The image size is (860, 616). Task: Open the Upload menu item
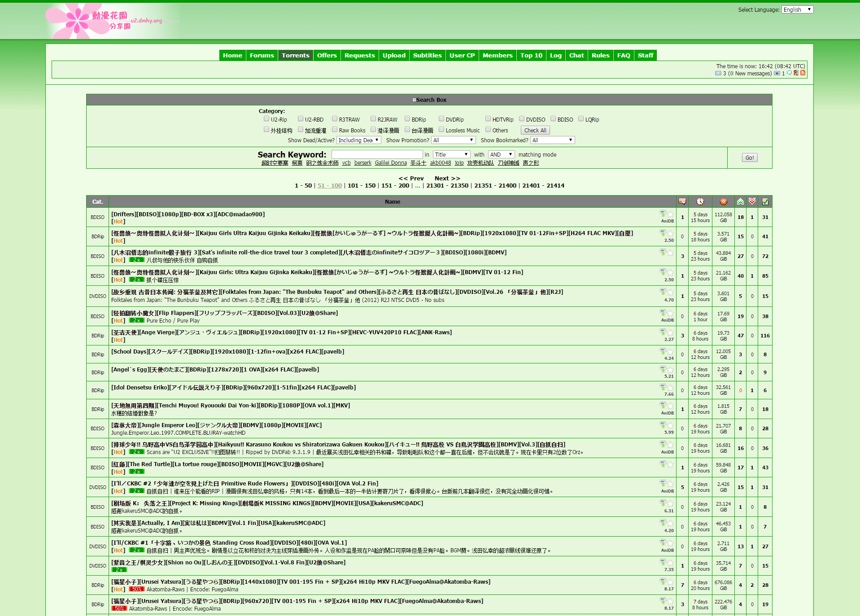(394, 55)
